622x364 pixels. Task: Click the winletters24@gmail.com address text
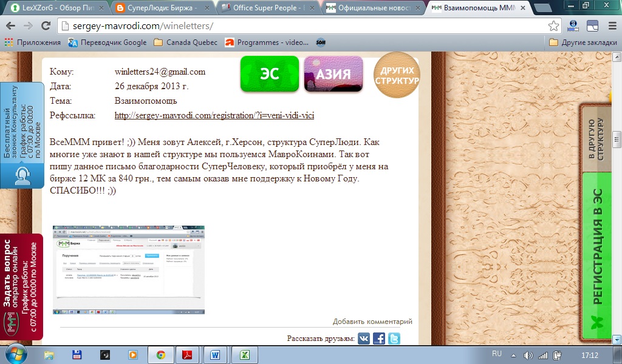click(160, 72)
